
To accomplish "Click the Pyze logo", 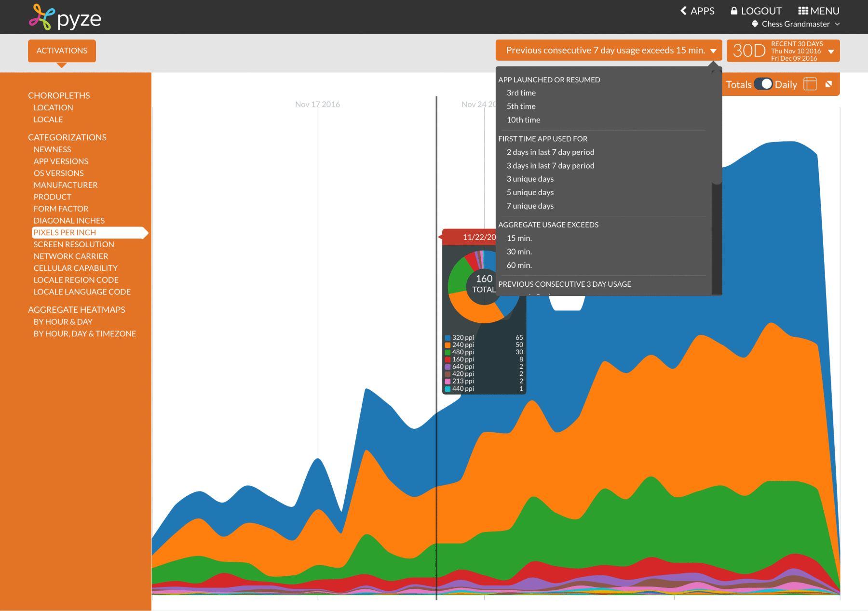I will [x=65, y=18].
